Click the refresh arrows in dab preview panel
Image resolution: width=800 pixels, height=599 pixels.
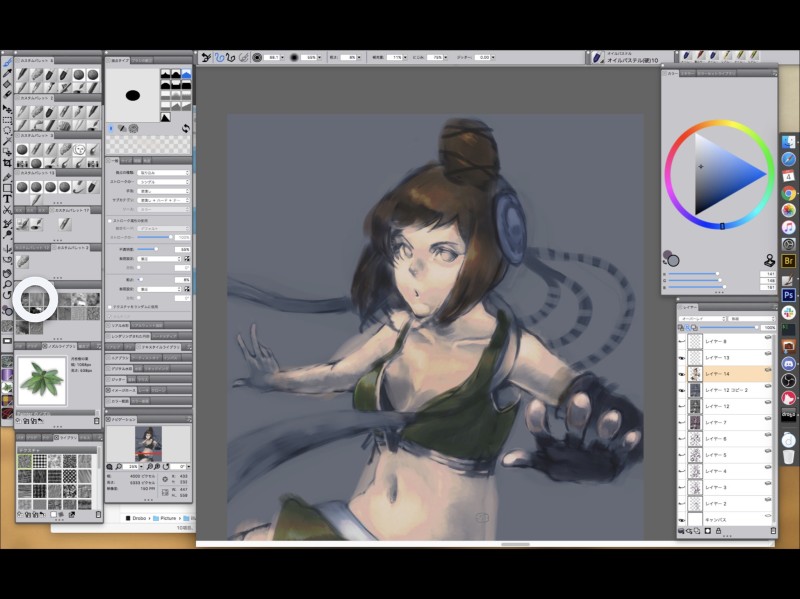[186, 129]
